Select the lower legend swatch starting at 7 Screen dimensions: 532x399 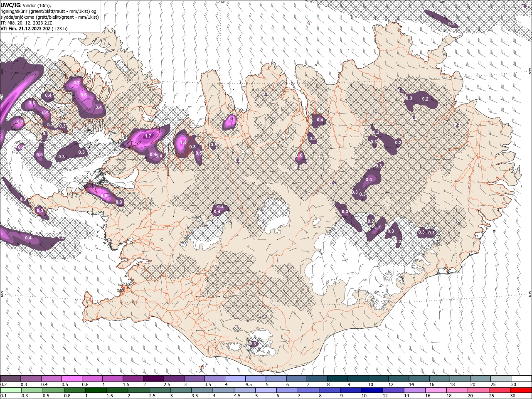pos(308,390)
